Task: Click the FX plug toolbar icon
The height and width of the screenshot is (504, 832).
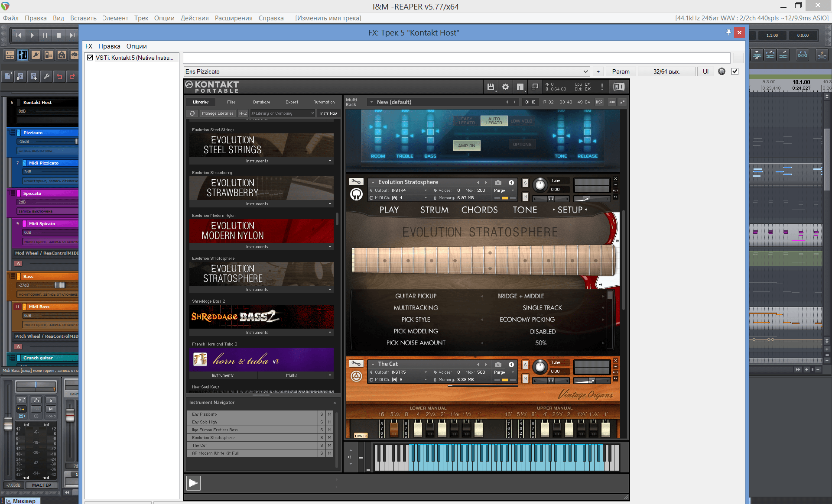Action: 36,55
